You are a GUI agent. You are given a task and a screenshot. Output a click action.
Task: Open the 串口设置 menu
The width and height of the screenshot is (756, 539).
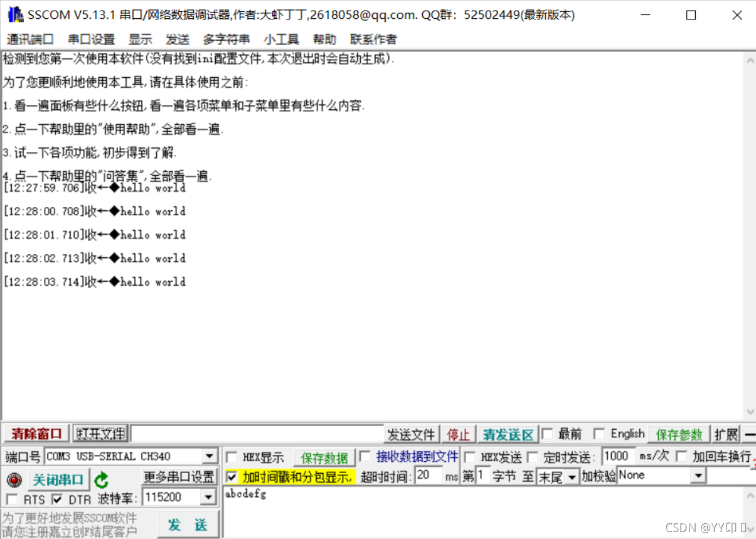pos(92,40)
